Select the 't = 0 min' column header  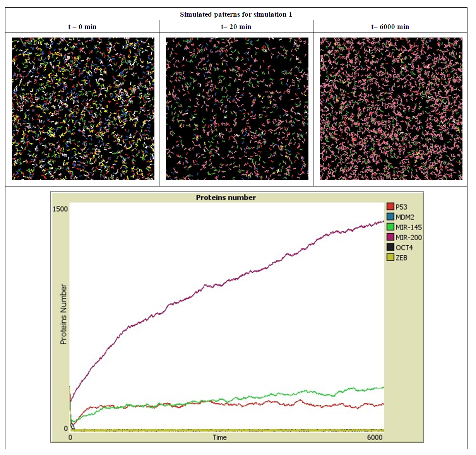tap(82, 27)
